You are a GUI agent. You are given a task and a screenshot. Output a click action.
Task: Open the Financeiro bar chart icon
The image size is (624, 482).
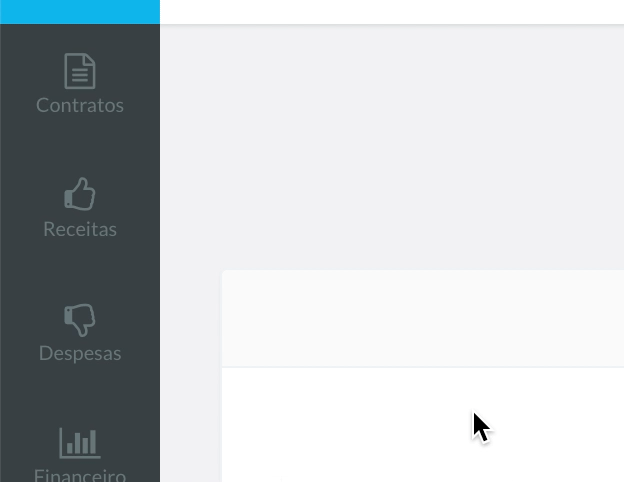pos(80,443)
